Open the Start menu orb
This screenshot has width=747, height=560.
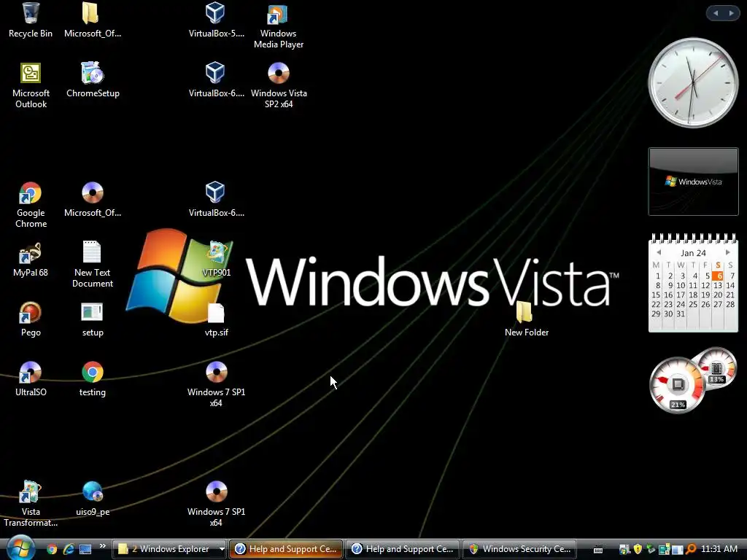click(20, 548)
